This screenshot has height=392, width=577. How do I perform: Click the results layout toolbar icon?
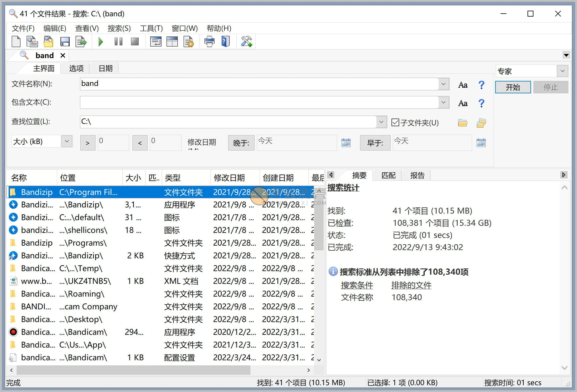156,41
